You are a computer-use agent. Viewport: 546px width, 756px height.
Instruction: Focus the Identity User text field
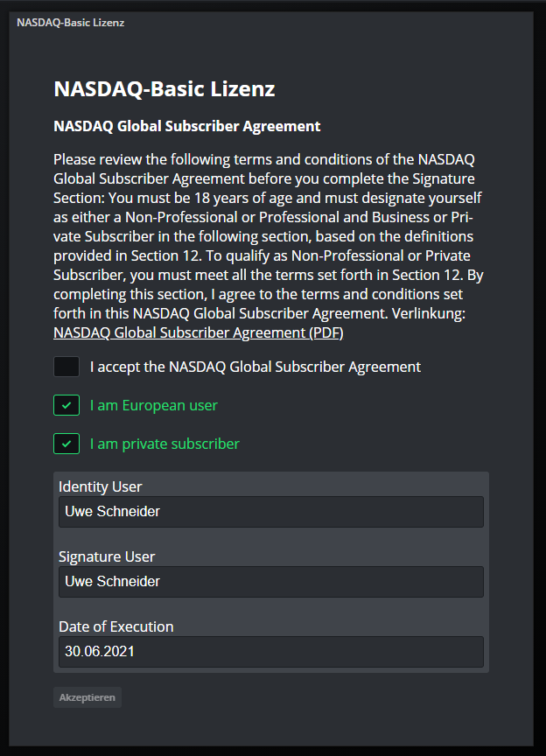click(x=271, y=512)
